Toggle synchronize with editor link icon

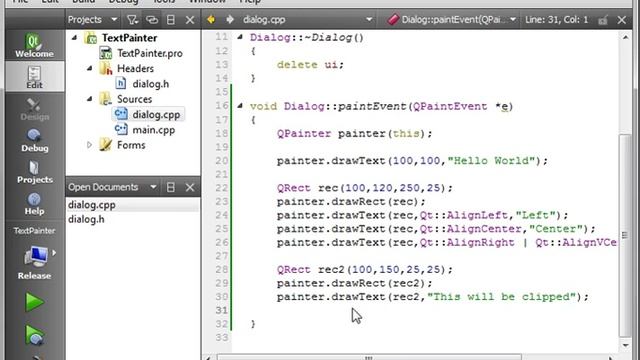(152, 20)
